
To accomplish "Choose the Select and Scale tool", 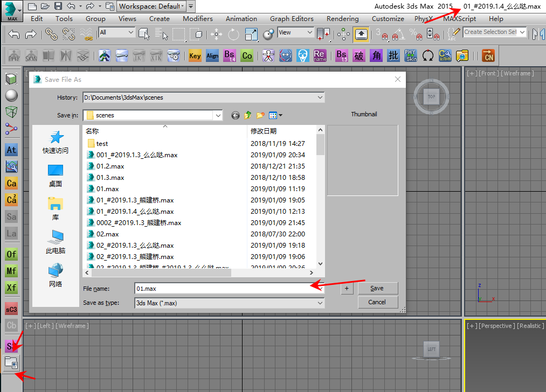I will [251, 34].
